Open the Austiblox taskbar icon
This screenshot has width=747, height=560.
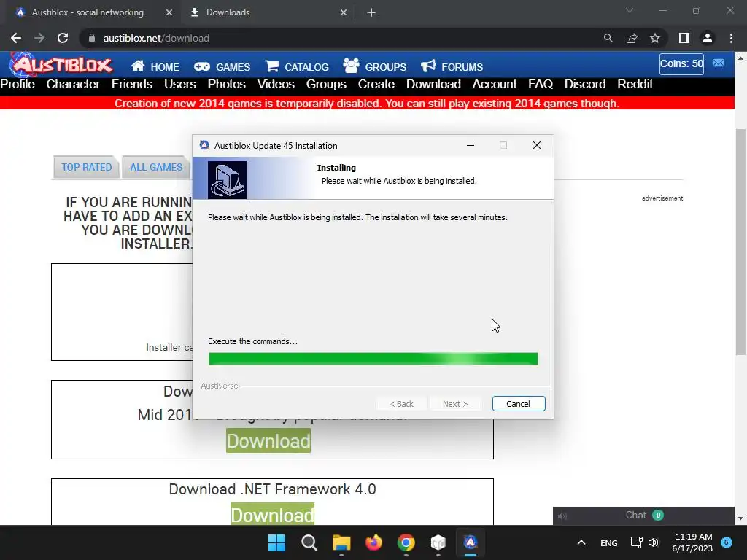pyautogui.click(x=471, y=542)
